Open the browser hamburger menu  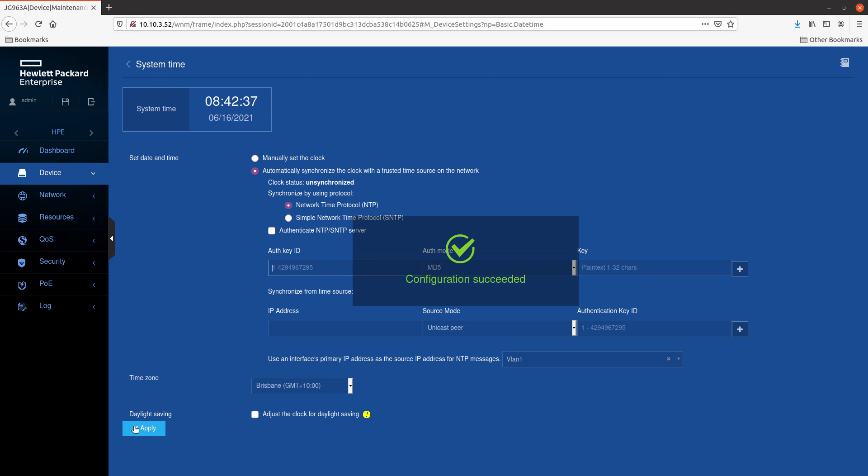[859, 24]
